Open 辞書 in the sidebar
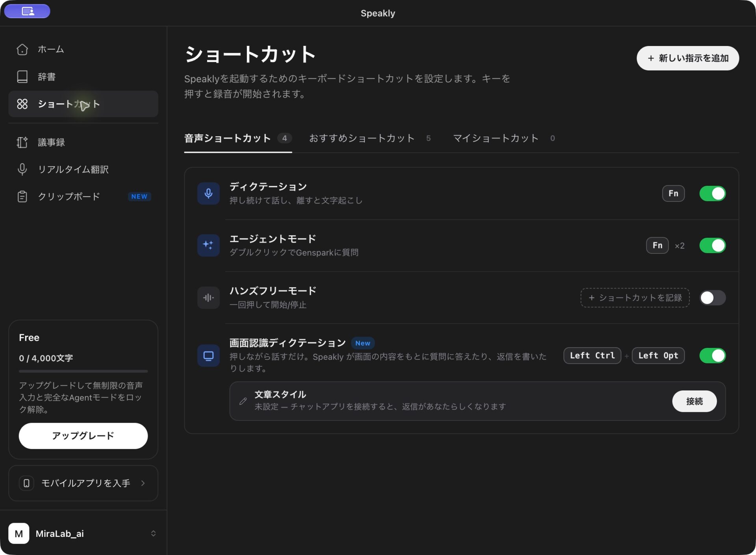This screenshot has width=756, height=555. point(83,76)
